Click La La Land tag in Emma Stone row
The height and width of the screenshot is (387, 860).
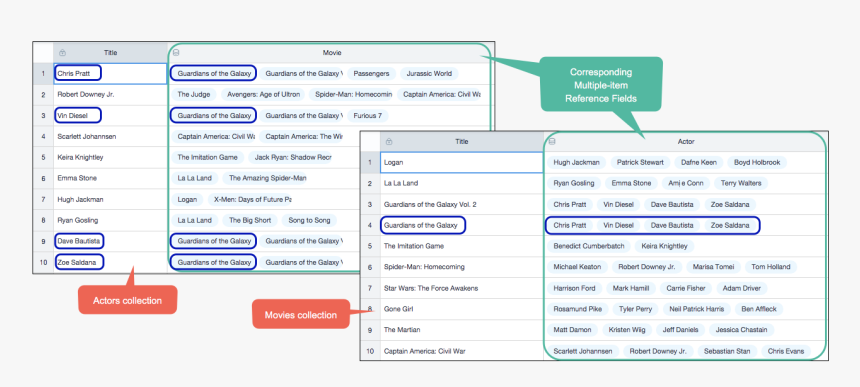pos(195,178)
